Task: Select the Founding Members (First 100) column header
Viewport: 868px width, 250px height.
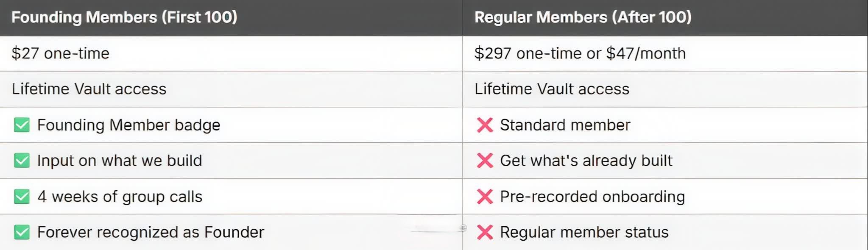Action: point(124,17)
